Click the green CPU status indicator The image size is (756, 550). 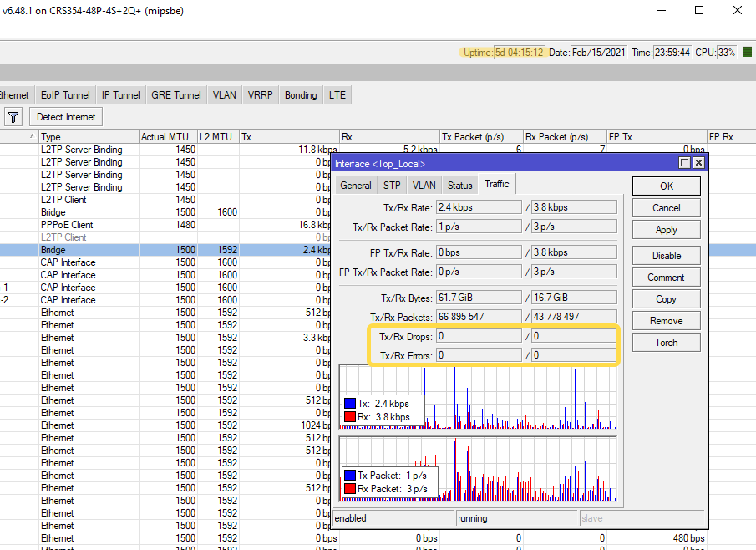tap(747, 52)
